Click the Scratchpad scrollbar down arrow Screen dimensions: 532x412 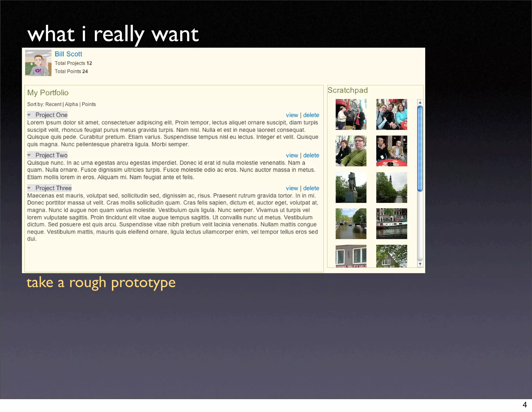pyautogui.click(x=420, y=264)
